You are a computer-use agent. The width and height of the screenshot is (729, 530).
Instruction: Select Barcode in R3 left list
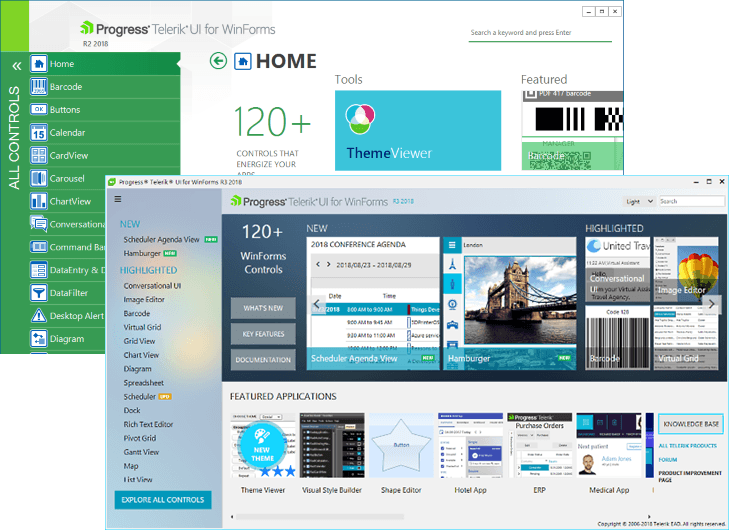tap(137, 314)
